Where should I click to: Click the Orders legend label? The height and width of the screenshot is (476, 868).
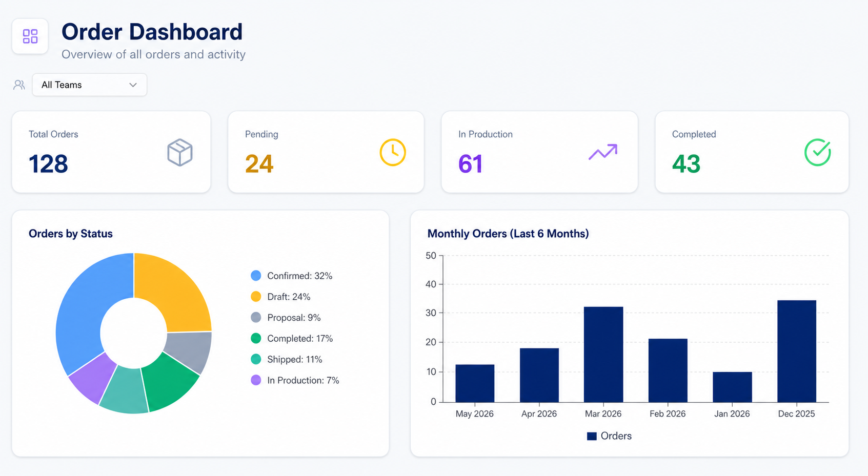(616, 436)
